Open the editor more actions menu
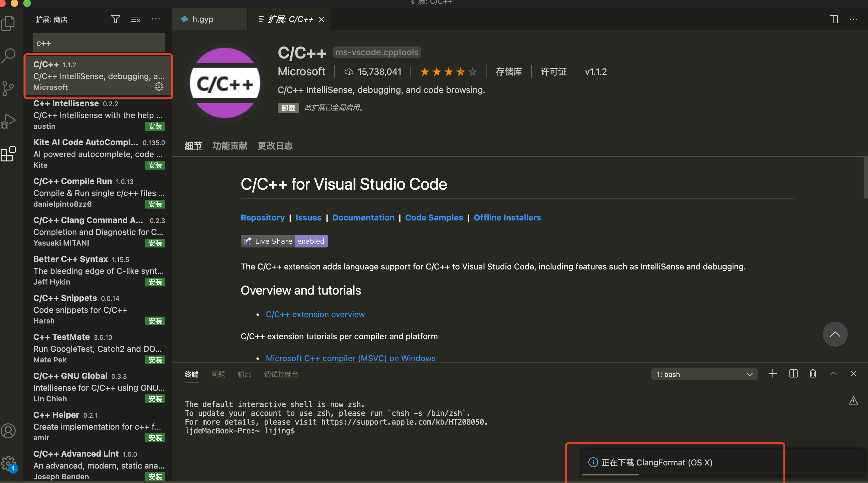Image resolution: width=868 pixels, height=483 pixels. 854,19
